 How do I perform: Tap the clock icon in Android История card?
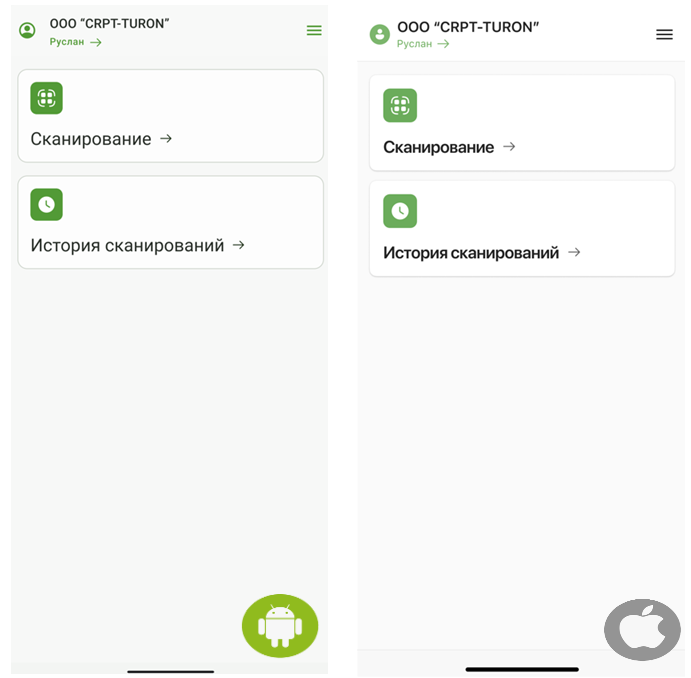[46, 204]
